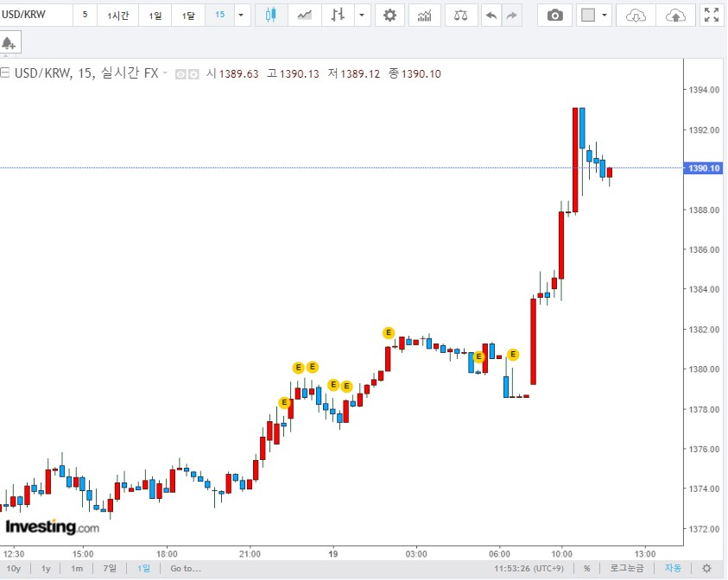Open chart properties gear icon

(x=389, y=16)
